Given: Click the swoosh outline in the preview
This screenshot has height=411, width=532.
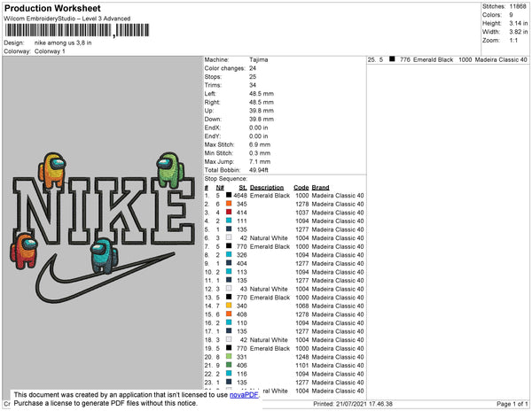Looking at the screenshot, I should [106, 277].
